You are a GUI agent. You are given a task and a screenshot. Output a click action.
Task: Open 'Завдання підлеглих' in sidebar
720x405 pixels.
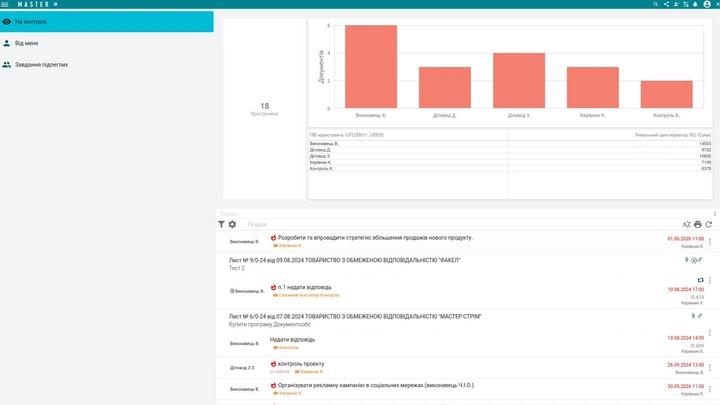[x=107, y=65]
